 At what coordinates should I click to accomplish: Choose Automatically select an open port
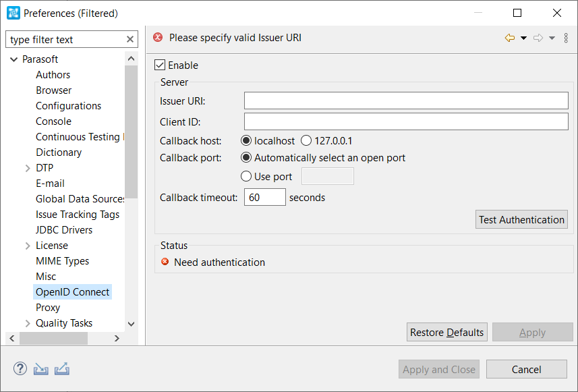pos(246,158)
